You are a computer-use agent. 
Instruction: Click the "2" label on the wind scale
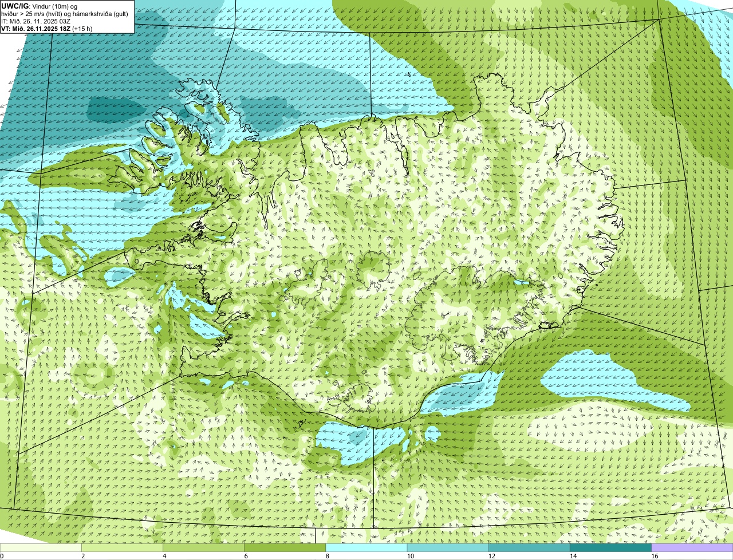click(x=83, y=556)
